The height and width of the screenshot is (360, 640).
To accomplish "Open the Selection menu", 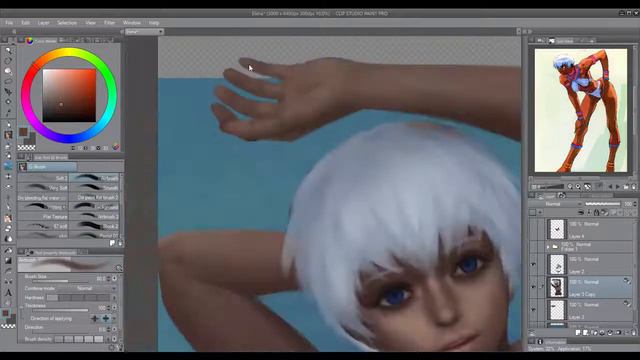I will click(67, 23).
